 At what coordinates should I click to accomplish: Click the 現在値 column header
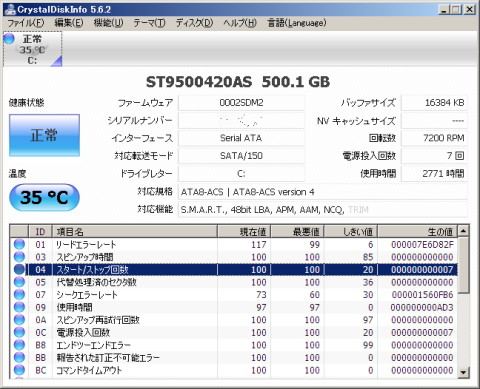click(x=244, y=232)
